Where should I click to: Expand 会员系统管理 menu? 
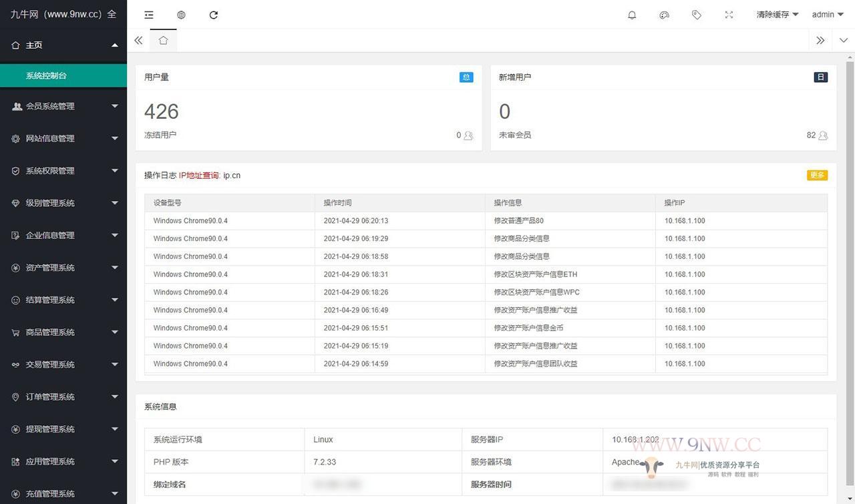pyautogui.click(x=63, y=106)
